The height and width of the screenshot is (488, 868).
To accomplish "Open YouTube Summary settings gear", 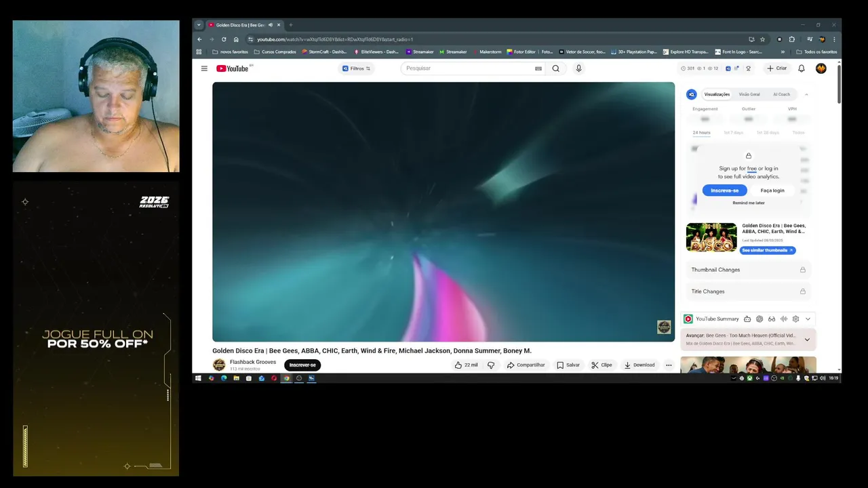I will pos(795,319).
